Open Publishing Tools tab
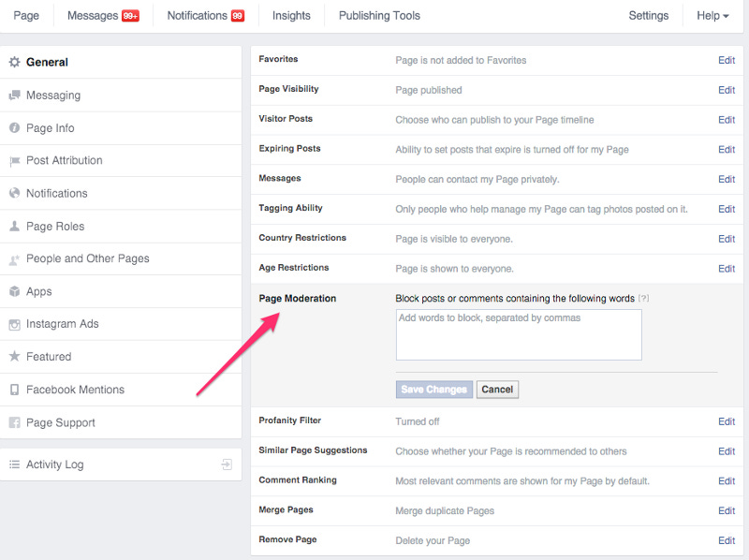The height and width of the screenshot is (560, 749). click(x=379, y=16)
